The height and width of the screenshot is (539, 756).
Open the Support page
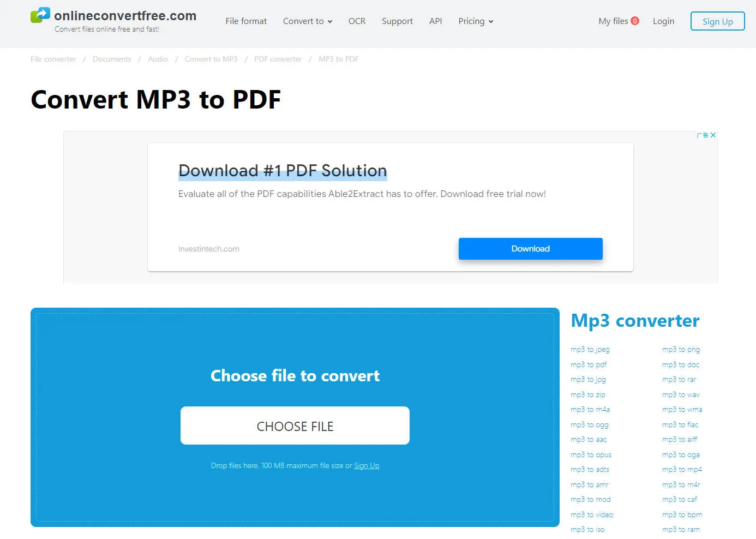click(397, 21)
